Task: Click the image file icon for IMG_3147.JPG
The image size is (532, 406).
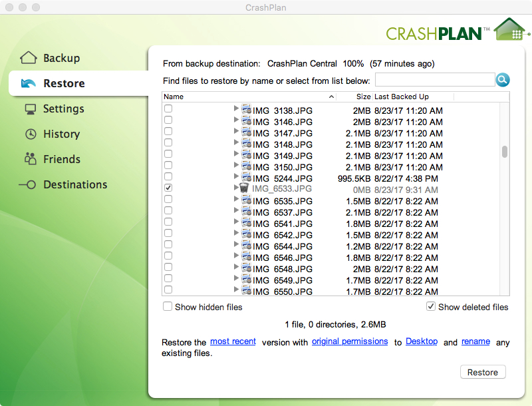Action: (x=246, y=132)
